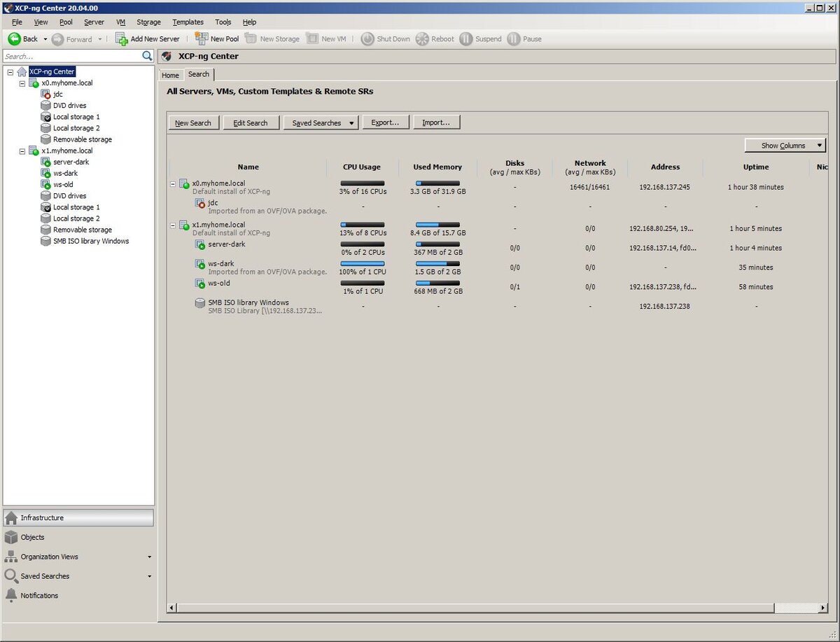Viewport: 840px width, 642px height.
Task: Click x1.myhome.local used memory bar
Action: [x=437, y=225]
